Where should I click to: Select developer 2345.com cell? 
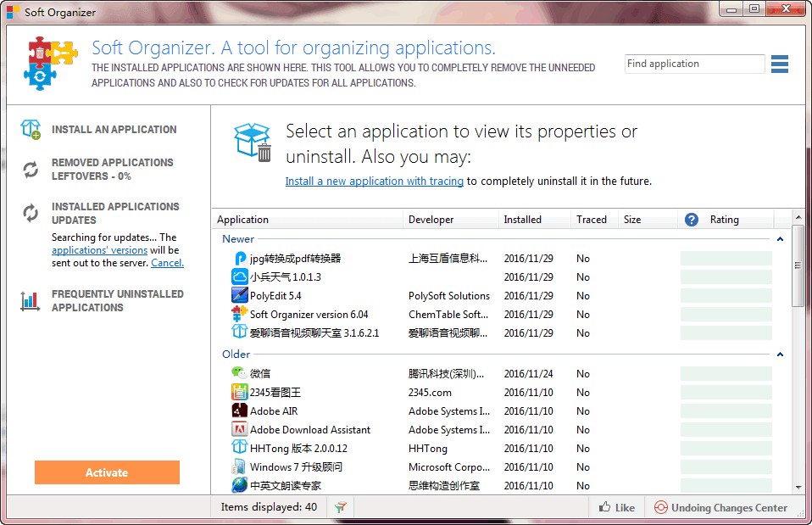pyautogui.click(x=430, y=393)
